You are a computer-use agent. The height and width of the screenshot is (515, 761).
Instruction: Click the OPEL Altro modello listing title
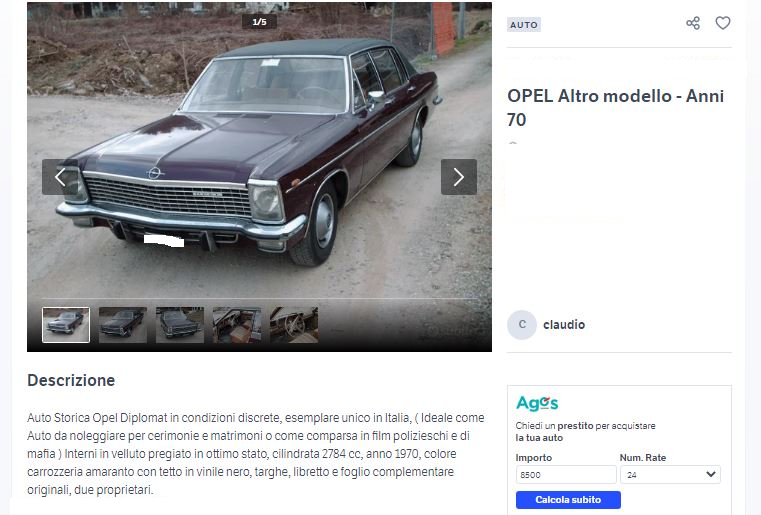coord(615,108)
